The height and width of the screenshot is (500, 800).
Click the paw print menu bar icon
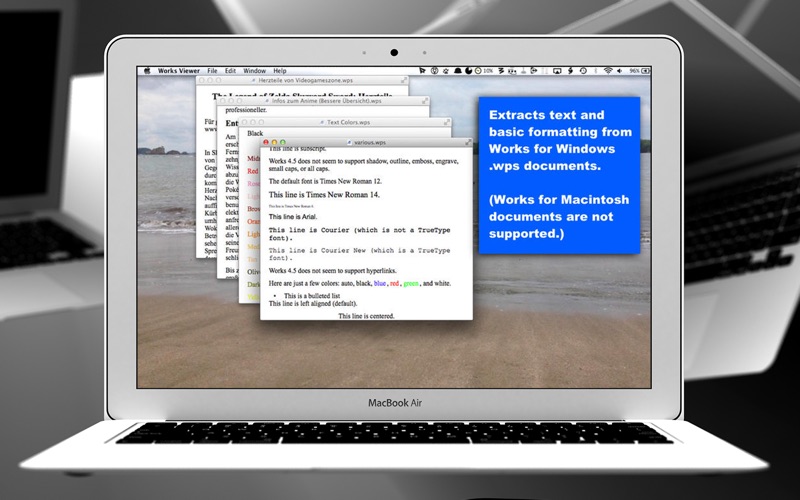(x=446, y=71)
